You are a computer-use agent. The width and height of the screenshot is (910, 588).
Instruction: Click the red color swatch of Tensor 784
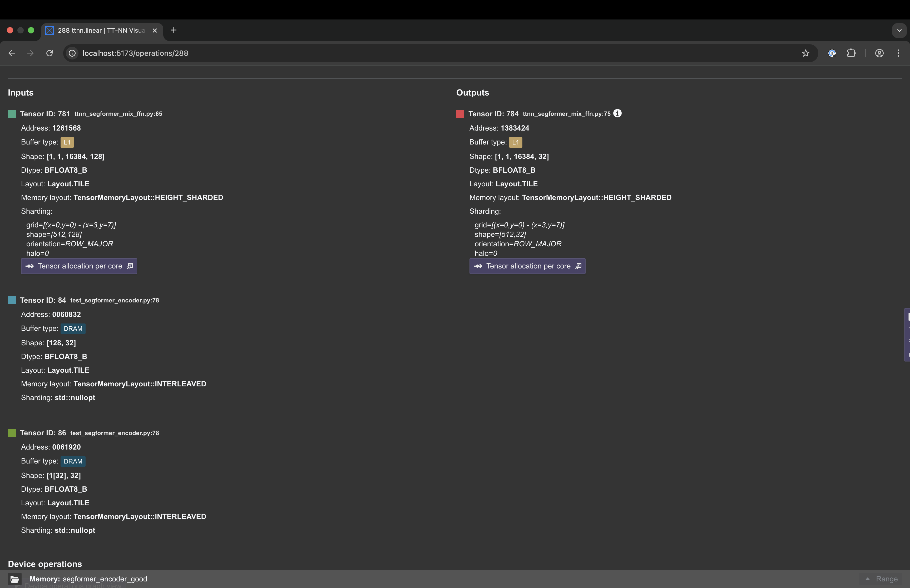pyautogui.click(x=460, y=114)
